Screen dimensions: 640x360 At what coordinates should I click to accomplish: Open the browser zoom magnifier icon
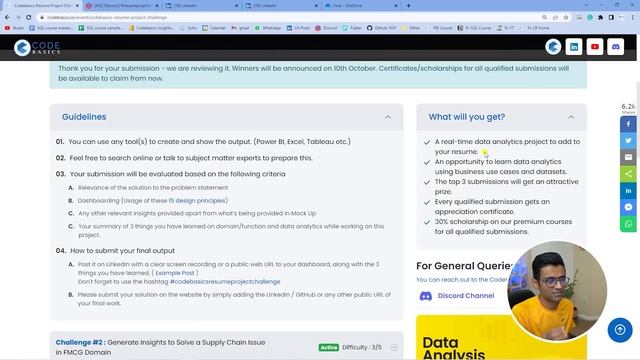pyautogui.click(x=544, y=18)
